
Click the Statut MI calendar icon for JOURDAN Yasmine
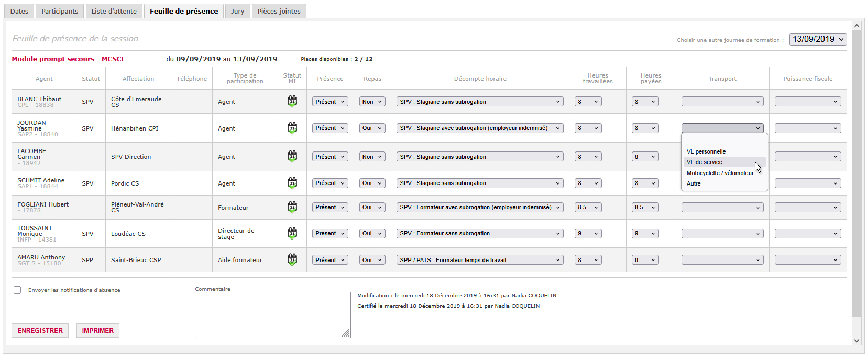tap(292, 128)
